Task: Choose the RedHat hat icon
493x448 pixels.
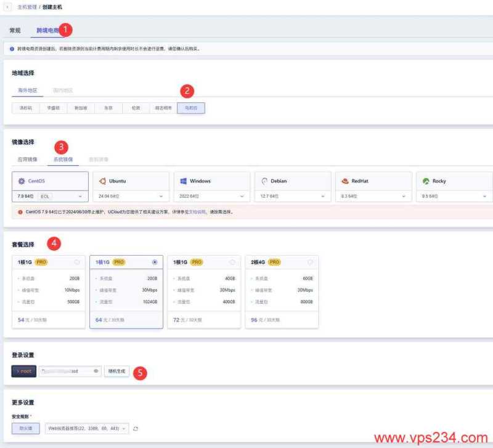Action: tap(345, 181)
